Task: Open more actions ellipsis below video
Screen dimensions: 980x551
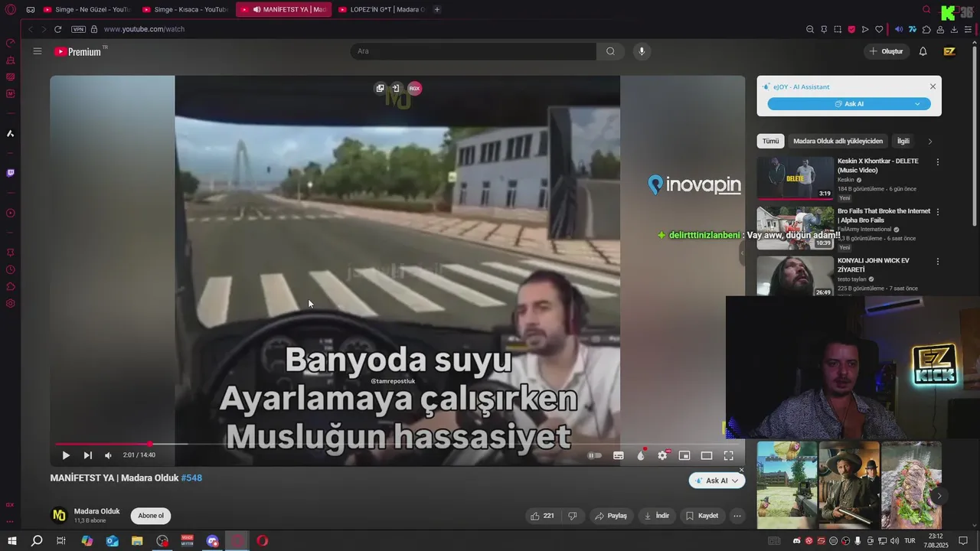Action: (737, 516)
